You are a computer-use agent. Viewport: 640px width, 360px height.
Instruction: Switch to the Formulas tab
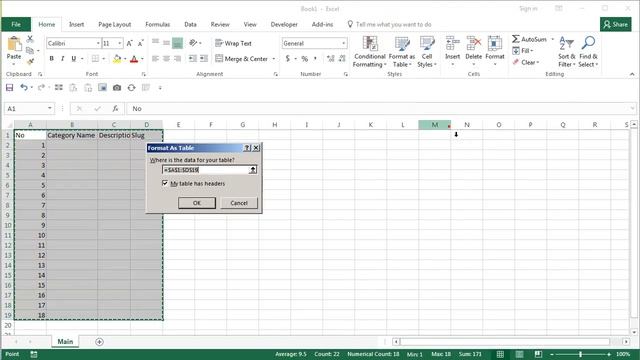point(158,24)
